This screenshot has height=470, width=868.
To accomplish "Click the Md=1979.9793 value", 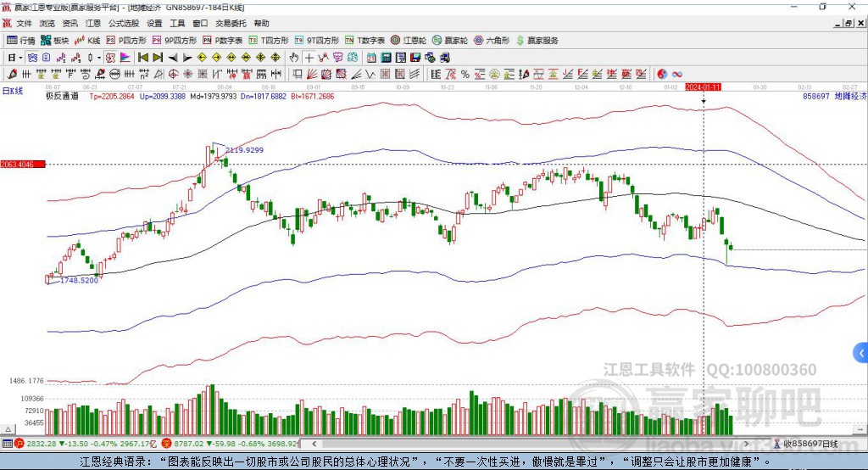I will coord(213,96).
